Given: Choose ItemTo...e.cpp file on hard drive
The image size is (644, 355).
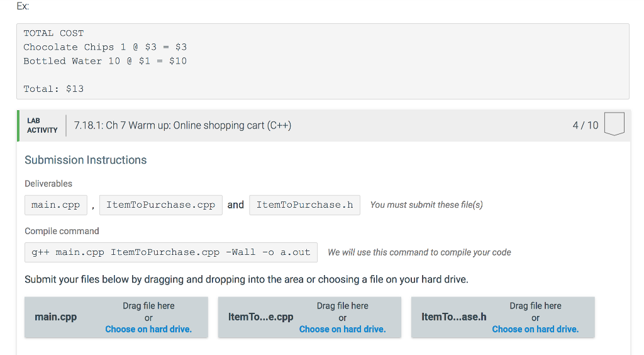Looking at the screenshot, I should [x=342, y=329].
